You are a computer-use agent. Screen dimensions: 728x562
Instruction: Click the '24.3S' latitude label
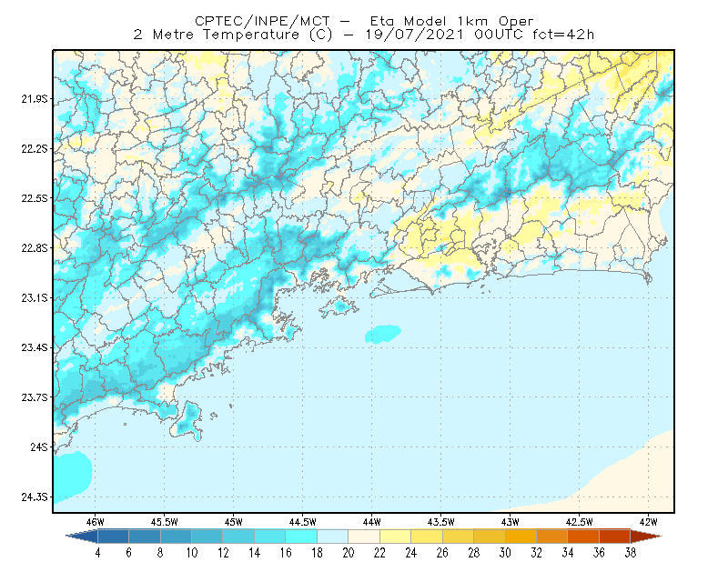[x=35, y=497]
